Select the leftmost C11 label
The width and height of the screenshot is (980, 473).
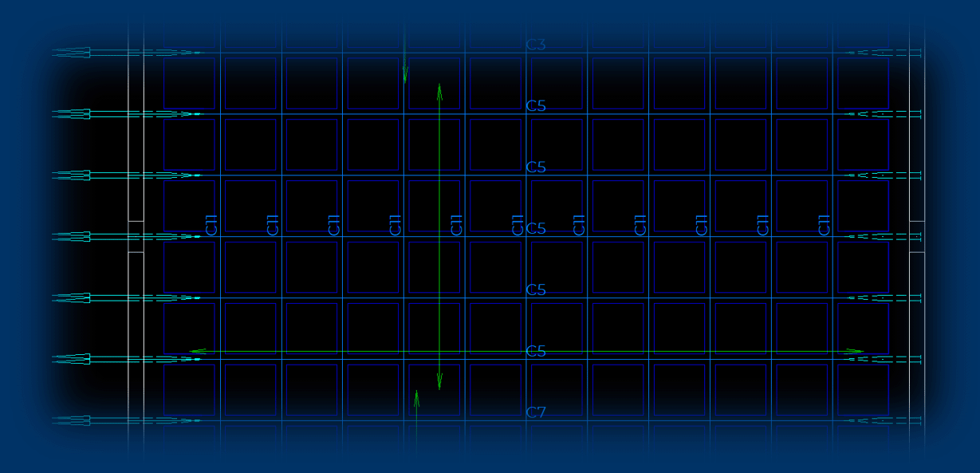click(211, 225)
